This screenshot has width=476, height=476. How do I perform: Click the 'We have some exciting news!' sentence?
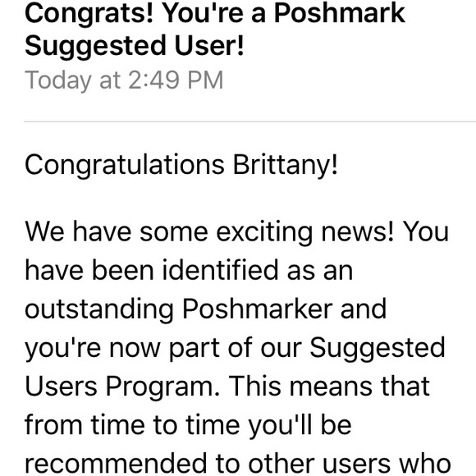click(209, 232)
